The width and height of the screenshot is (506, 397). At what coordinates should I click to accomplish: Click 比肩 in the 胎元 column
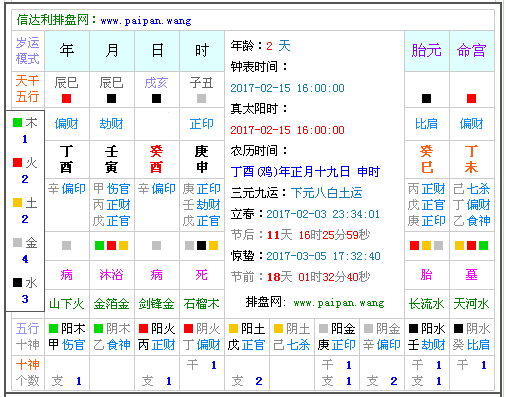426,124
